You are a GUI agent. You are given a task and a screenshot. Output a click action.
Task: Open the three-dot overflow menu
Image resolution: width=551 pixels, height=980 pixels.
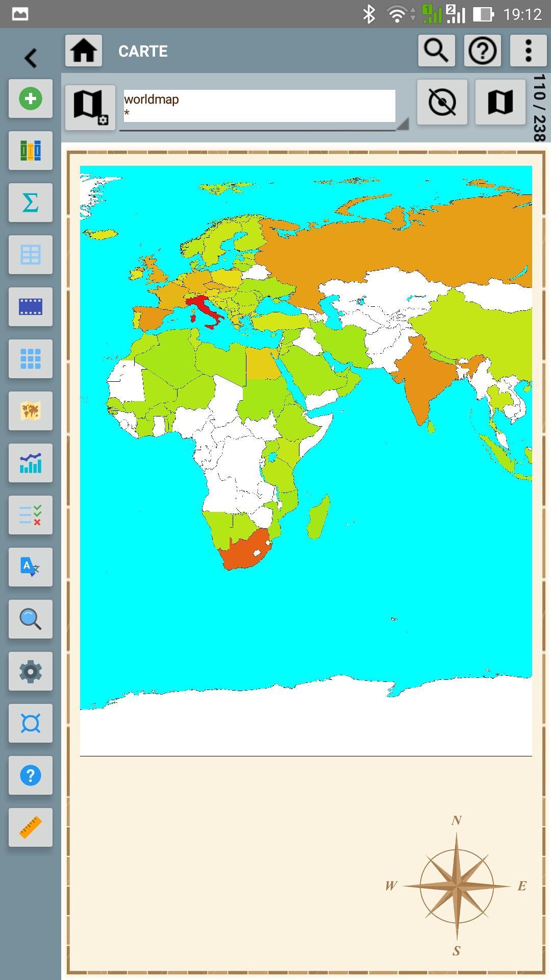[529, 51]
